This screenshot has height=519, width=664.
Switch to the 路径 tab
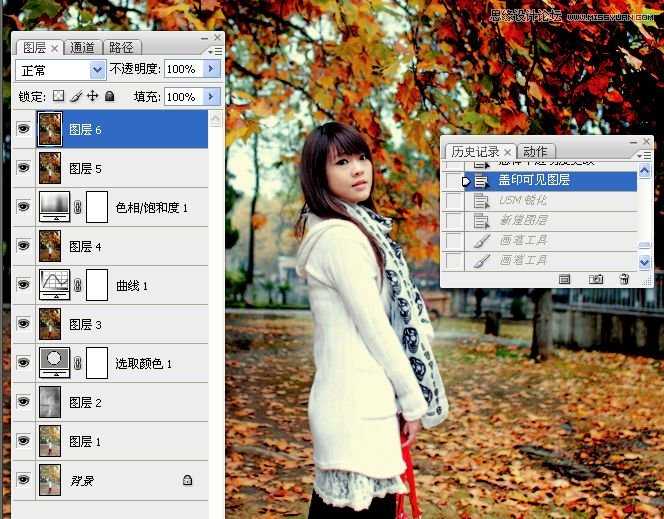pos(121,48)
